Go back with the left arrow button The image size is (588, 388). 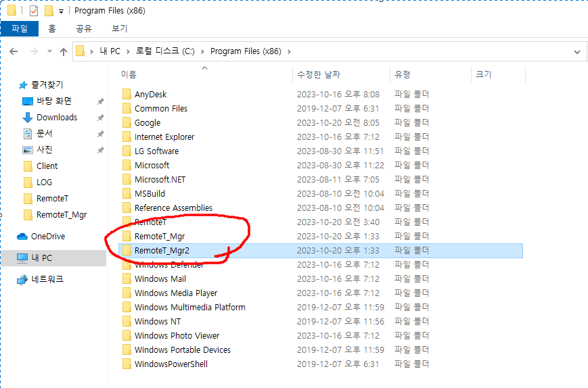pos(14,51)
